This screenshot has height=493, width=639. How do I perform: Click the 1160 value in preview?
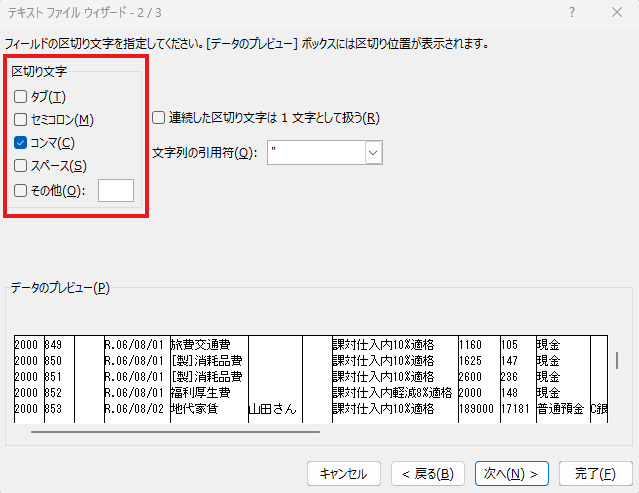point(470,345)
